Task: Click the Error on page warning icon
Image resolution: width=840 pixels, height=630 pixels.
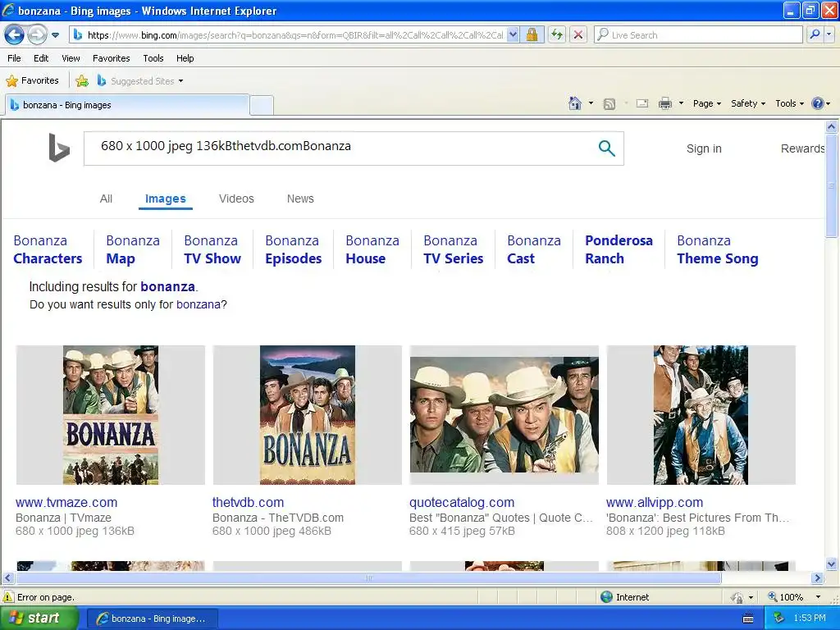Action: click(x=8, y=597)
